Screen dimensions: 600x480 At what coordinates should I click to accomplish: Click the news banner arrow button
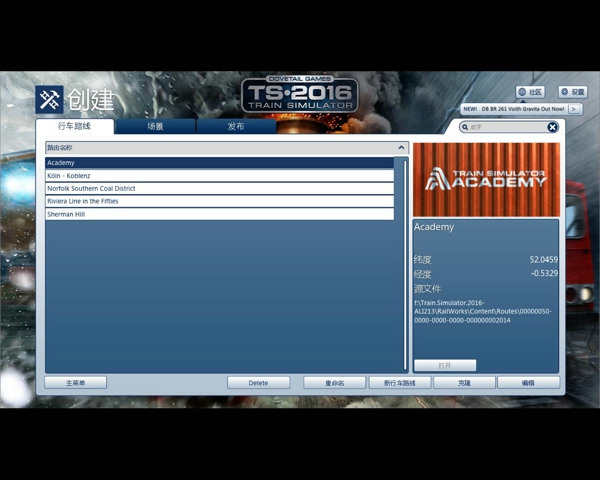[573, 109]
